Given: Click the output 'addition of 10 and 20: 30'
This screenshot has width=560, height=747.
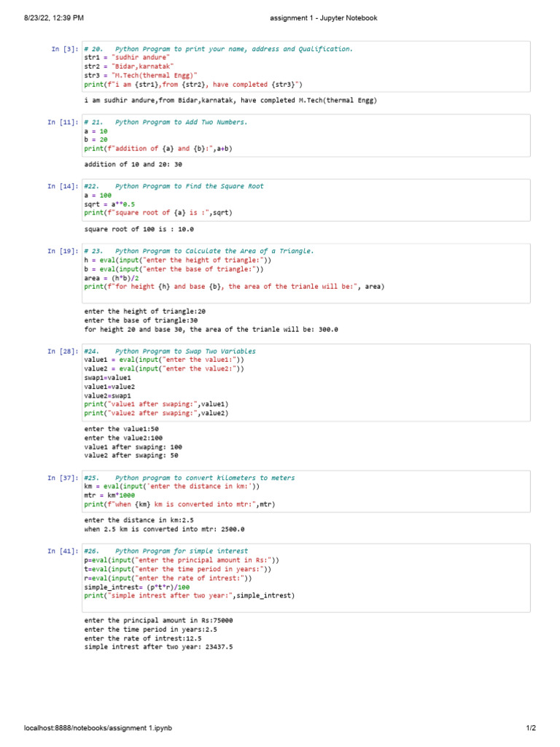Looking at the screenshot, I should click(x=133, y=164).
